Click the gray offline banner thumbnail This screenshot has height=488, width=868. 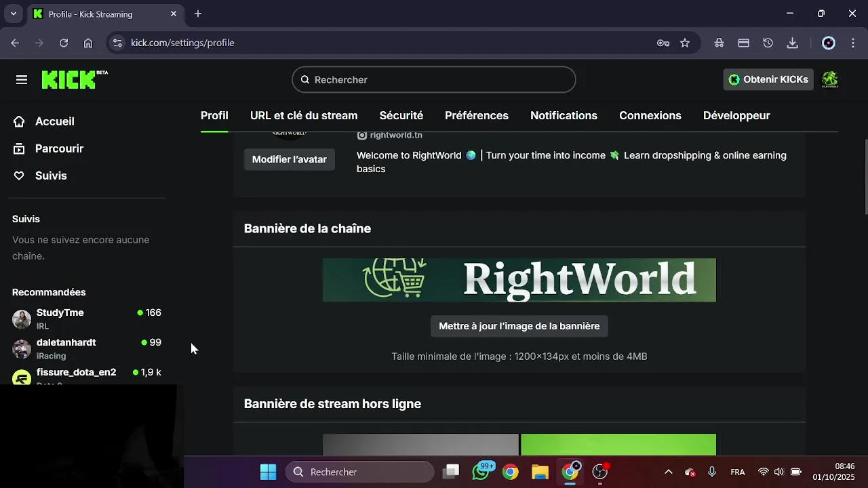420,445
